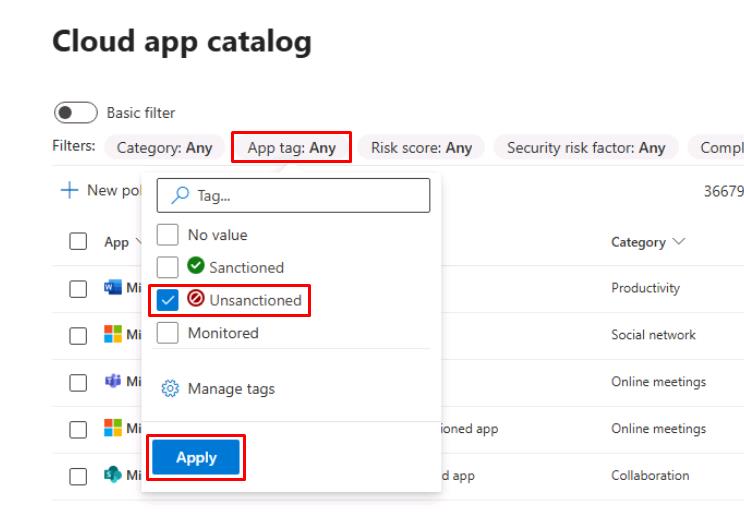Click the Manage tags gear icon
Image resolution: width=744 pixels, height=512 pixels.
(x=169, y=389)
